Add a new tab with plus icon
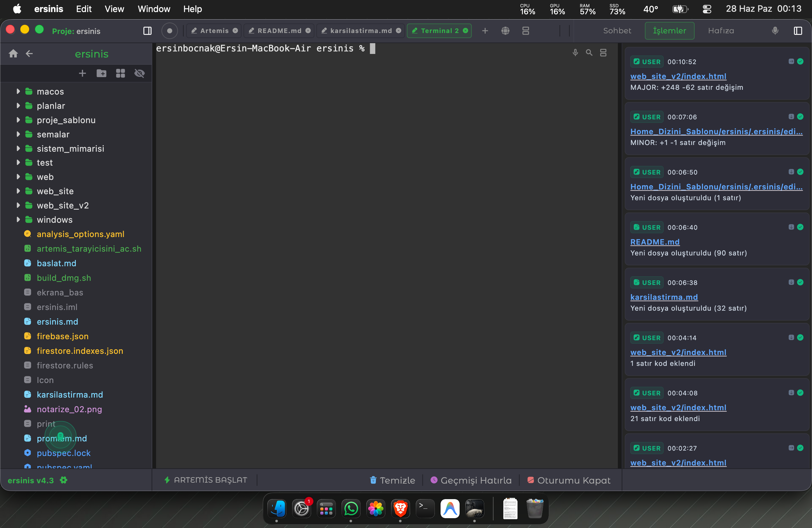Image resolution: width=812 pixels, height=528 pixels. coord(485,31)
